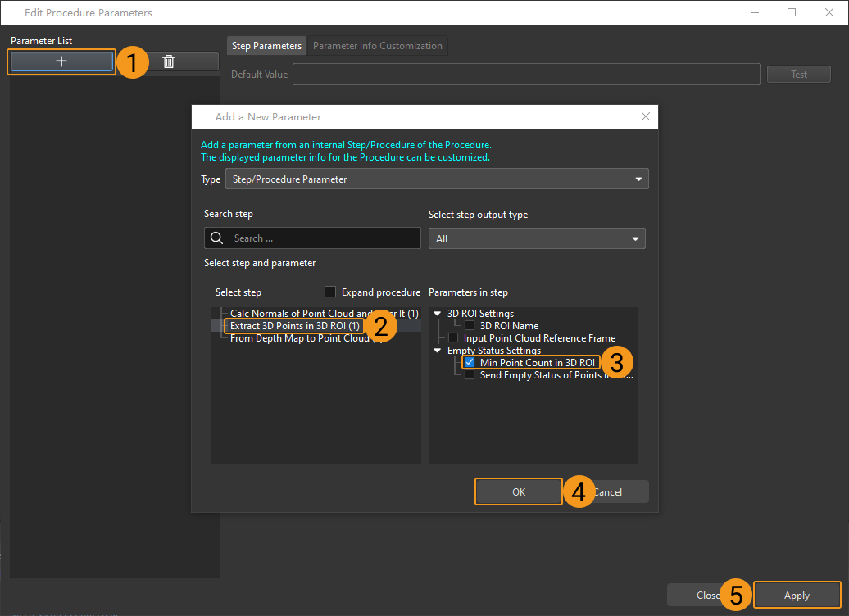Image resolution: width=849 pixels, height=616 pixels.
Task: Select Extract 3D Points in 3D ROI step
Action: click(x=294, y=326)
